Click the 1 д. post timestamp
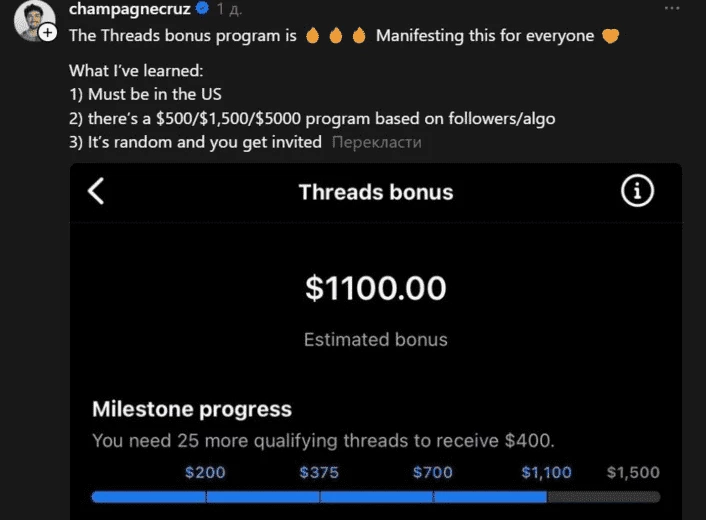Viewport: 706px width, 520px height. (229, 9)
